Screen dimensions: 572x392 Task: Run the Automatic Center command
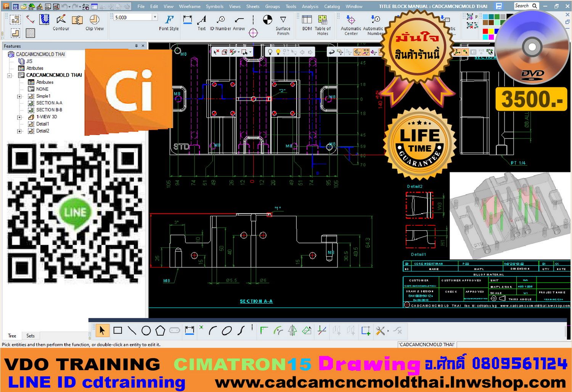[350, 21]
